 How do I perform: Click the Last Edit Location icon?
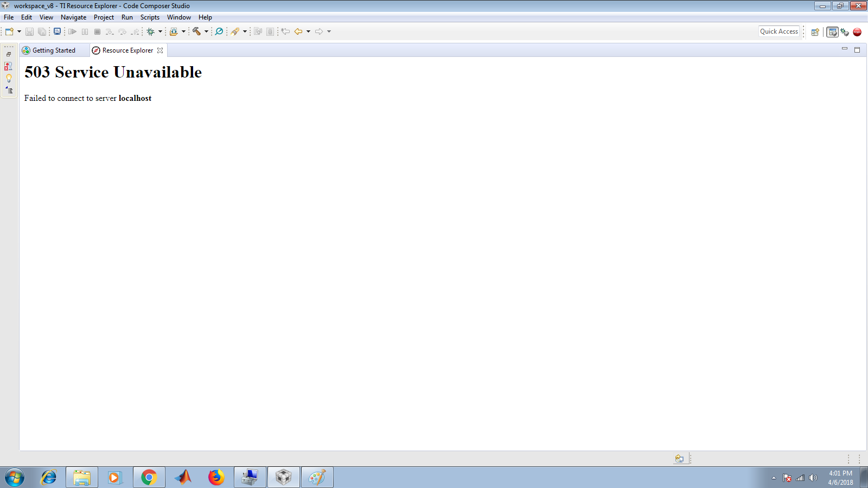(285, 31)
